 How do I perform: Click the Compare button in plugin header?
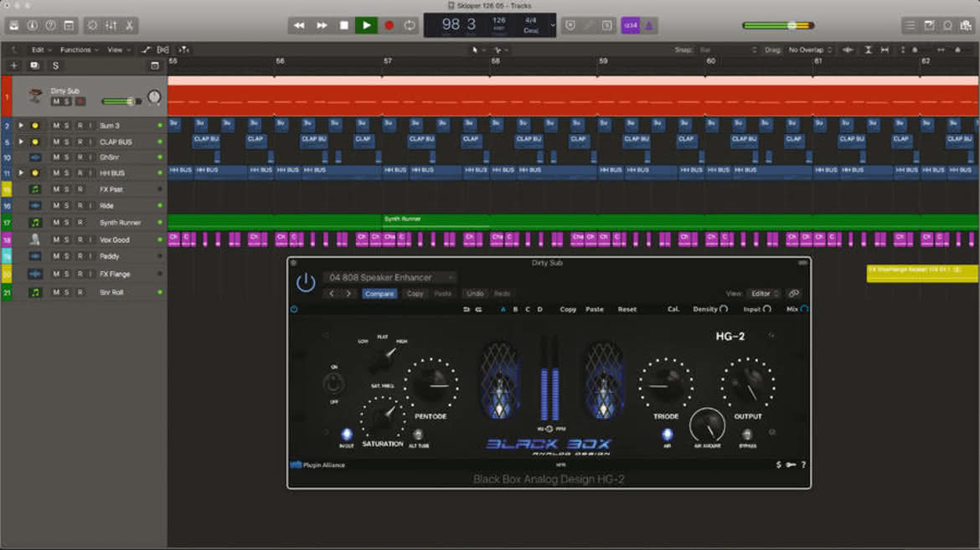(379, 294)
